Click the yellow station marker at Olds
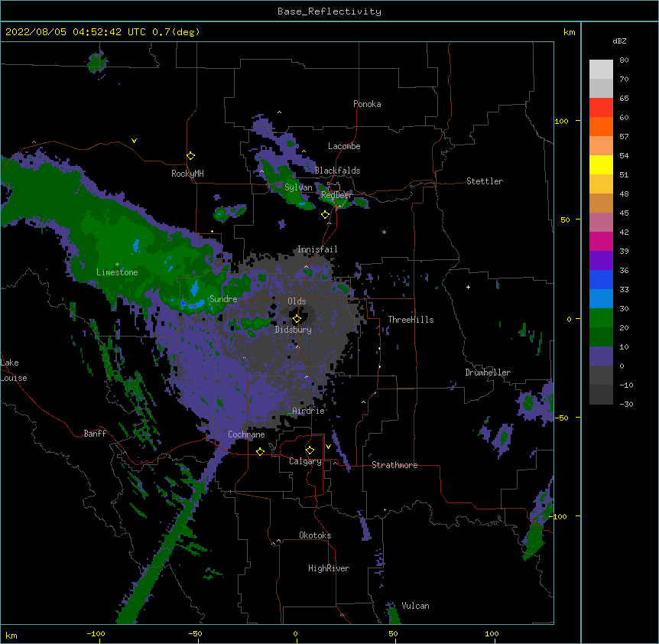 pos(297,318)
